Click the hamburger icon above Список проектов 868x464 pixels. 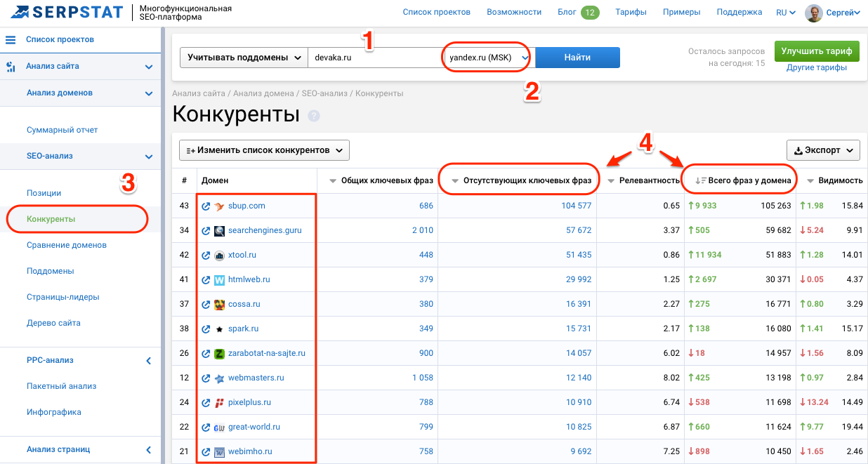point(10,39)
